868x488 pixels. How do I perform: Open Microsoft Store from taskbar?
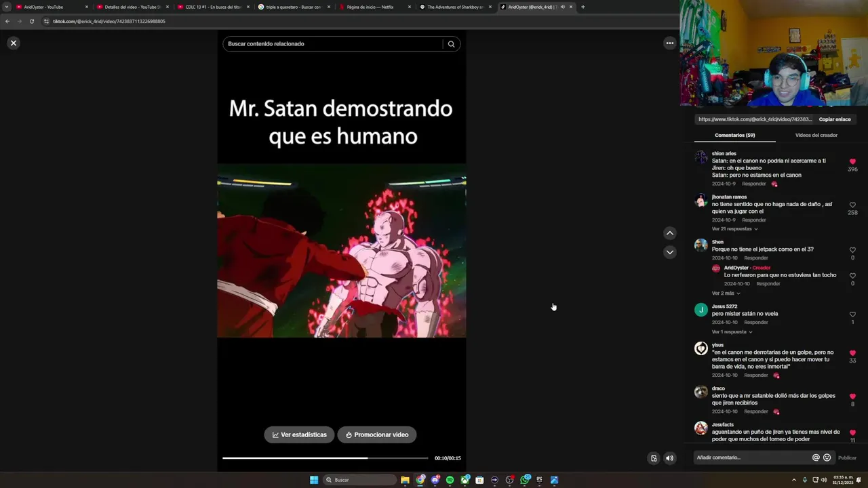coord(479,480)
